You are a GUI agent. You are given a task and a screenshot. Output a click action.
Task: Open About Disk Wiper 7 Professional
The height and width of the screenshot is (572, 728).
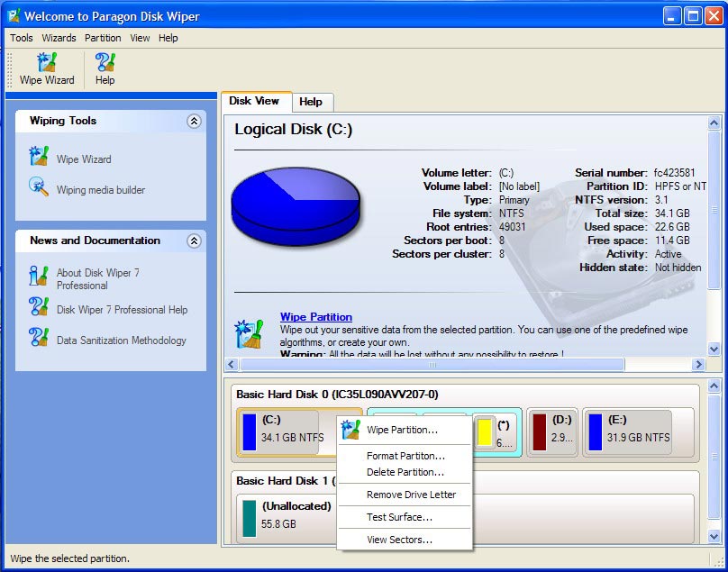[97, 278]
